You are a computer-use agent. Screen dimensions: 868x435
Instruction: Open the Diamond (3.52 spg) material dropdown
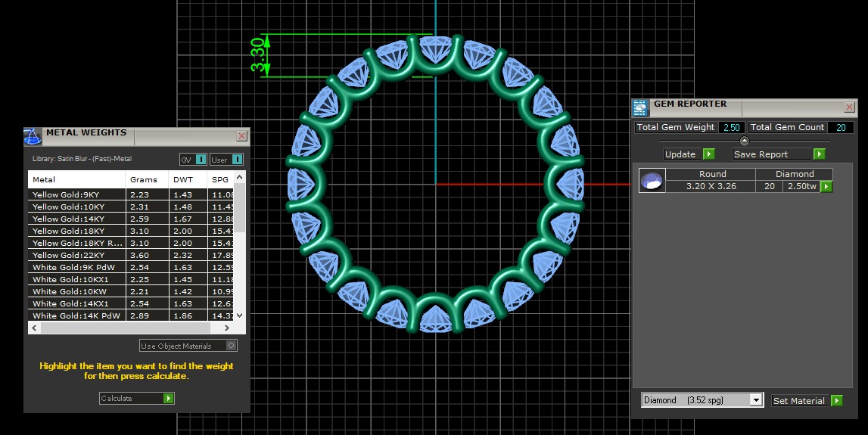[x=756, y=399]
